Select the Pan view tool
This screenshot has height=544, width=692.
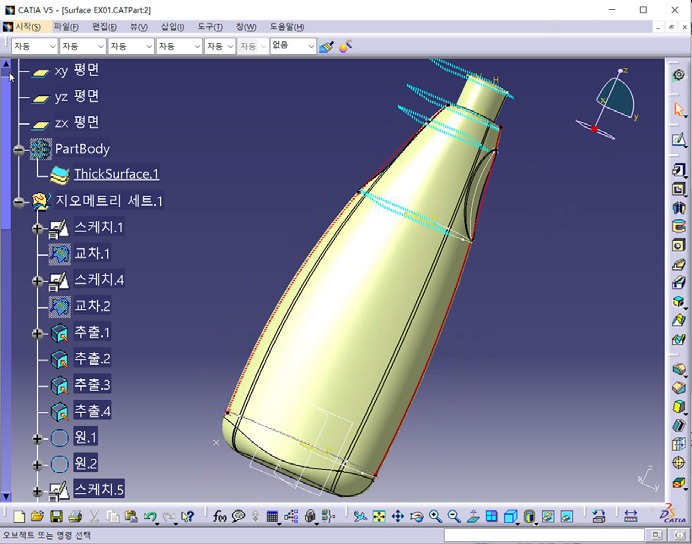pos(398,516)
